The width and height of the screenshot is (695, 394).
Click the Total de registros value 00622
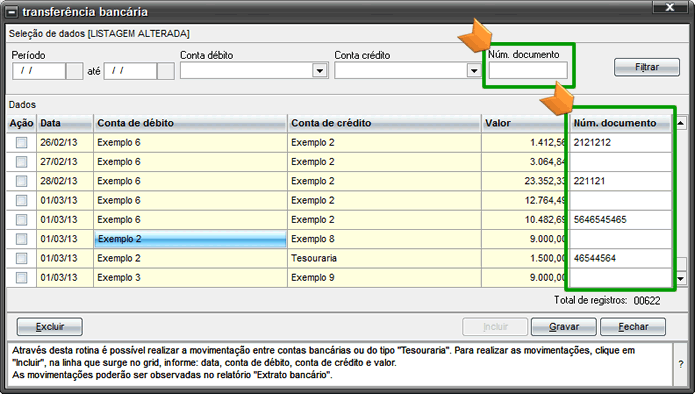647,301
